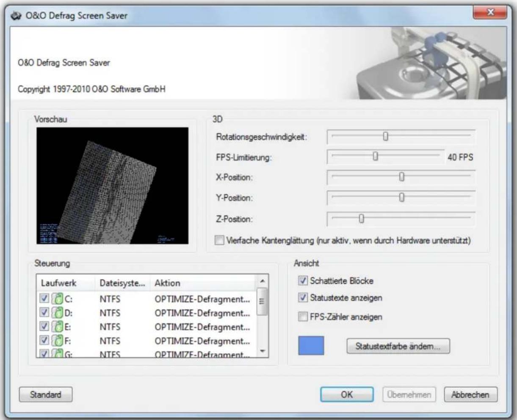Open Statustextfarbe ändern dialog
517x420 pixels.
(x=398, y=346)
